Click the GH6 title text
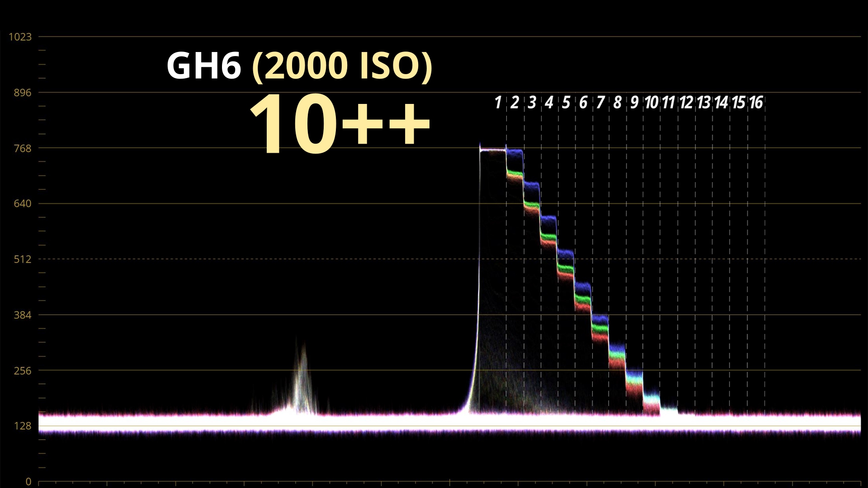The image size is (868, 488). [204, 66]
